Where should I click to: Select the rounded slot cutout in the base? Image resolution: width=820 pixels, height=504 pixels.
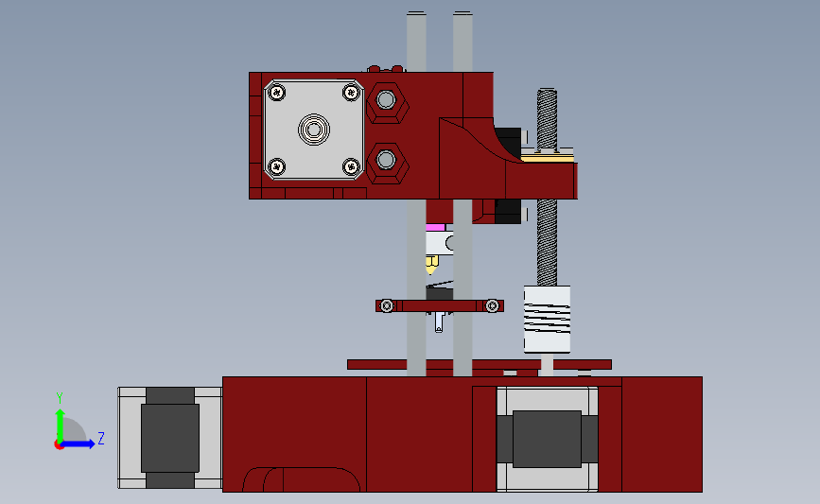[301, 479]
